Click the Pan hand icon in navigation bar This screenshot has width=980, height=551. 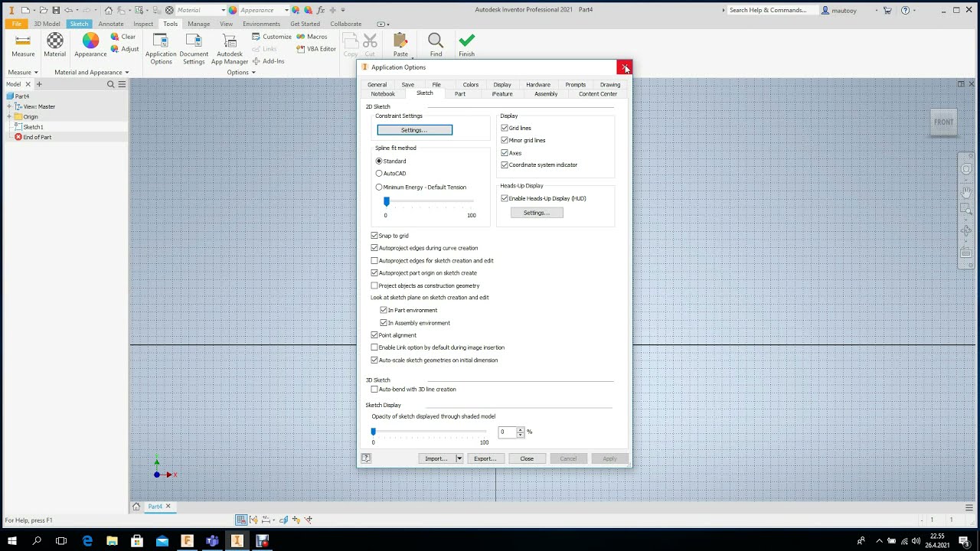pyautogui.click(x=966, y=192)
